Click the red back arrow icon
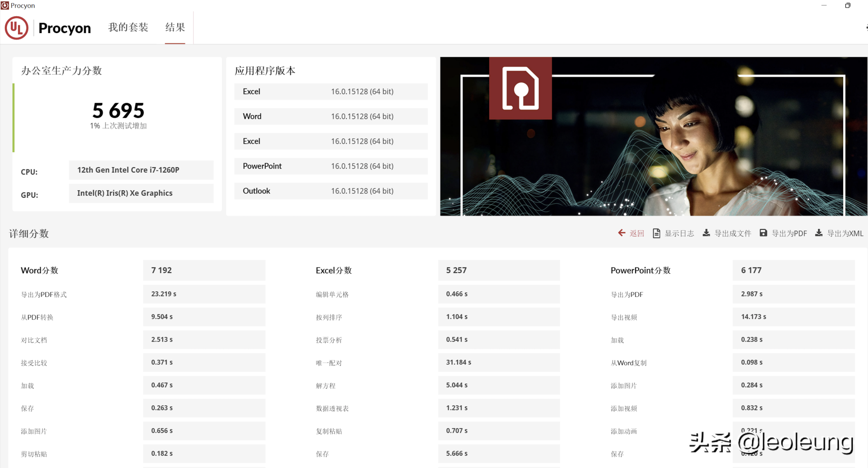This screenshot has width=868, height=468. tap(622, 233)
